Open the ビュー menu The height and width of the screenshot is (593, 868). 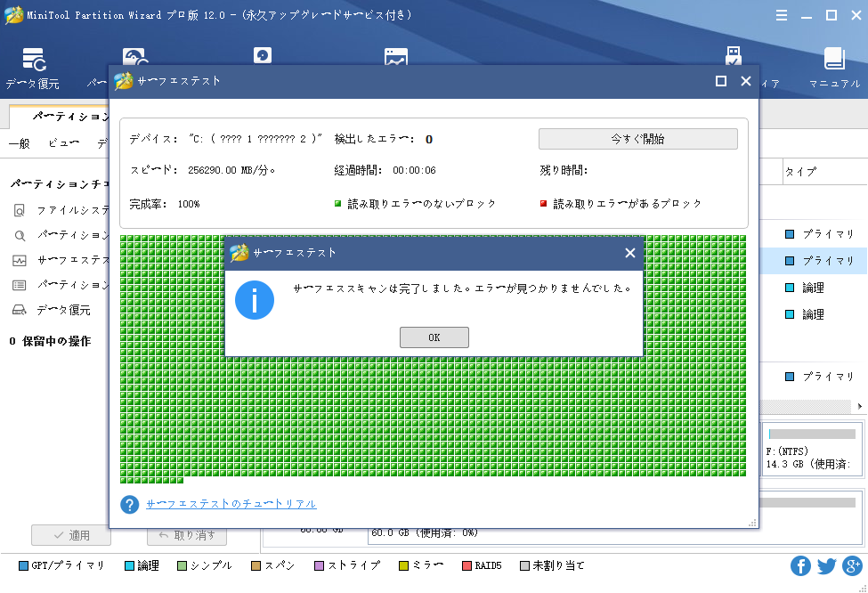(x=63, y=143)
